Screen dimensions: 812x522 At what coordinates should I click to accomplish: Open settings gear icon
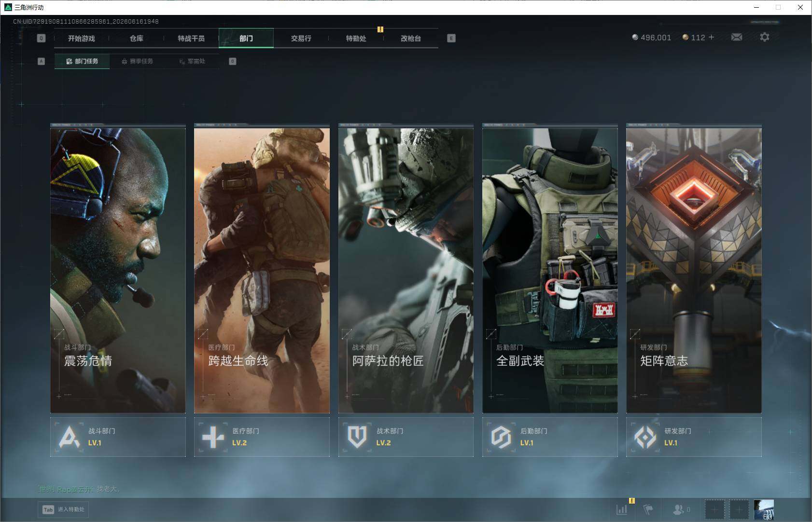(765, 37)
